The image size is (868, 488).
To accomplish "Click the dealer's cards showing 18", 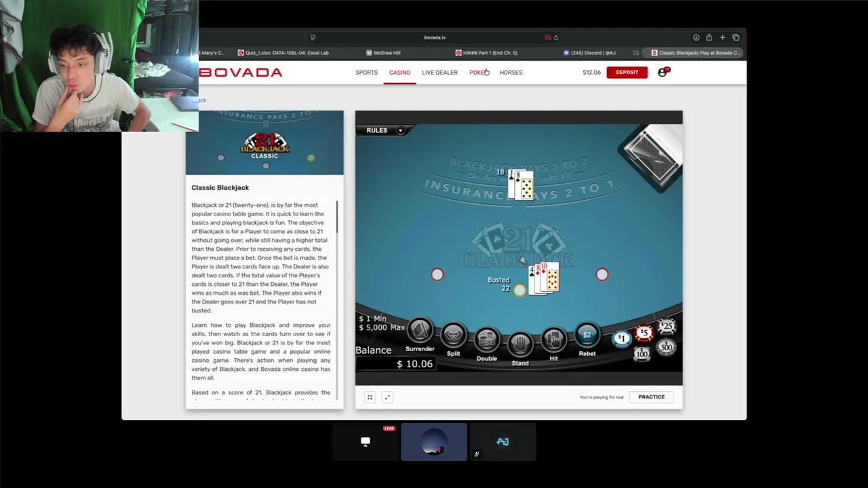I will click(x=521, y=185).
